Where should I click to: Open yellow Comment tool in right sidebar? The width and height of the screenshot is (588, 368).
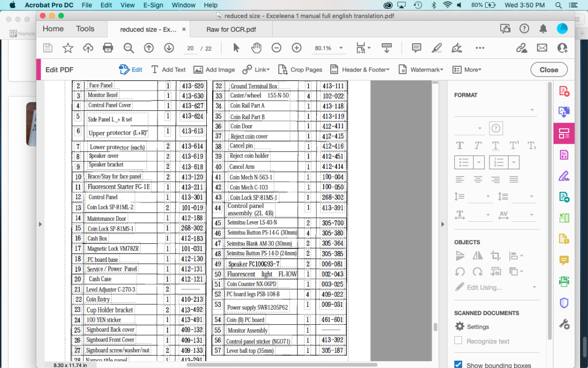point(563,260)
